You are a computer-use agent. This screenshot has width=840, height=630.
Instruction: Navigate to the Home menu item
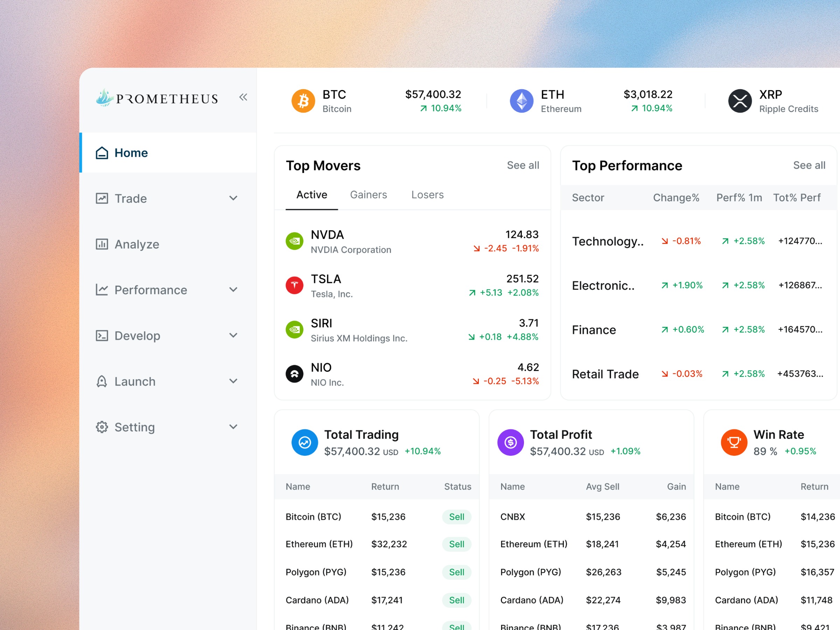click(x=131, y=153)
